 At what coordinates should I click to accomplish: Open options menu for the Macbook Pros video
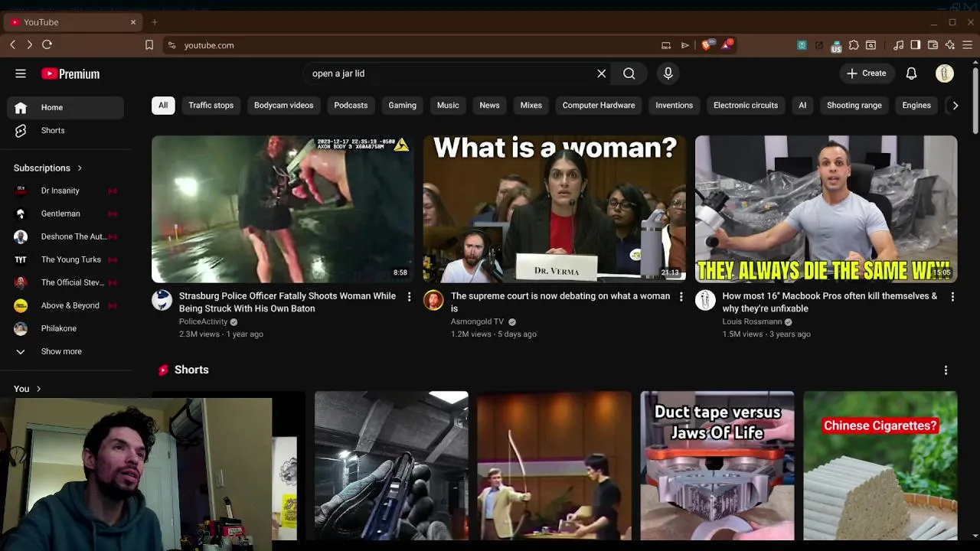click(x=952, y=297)
